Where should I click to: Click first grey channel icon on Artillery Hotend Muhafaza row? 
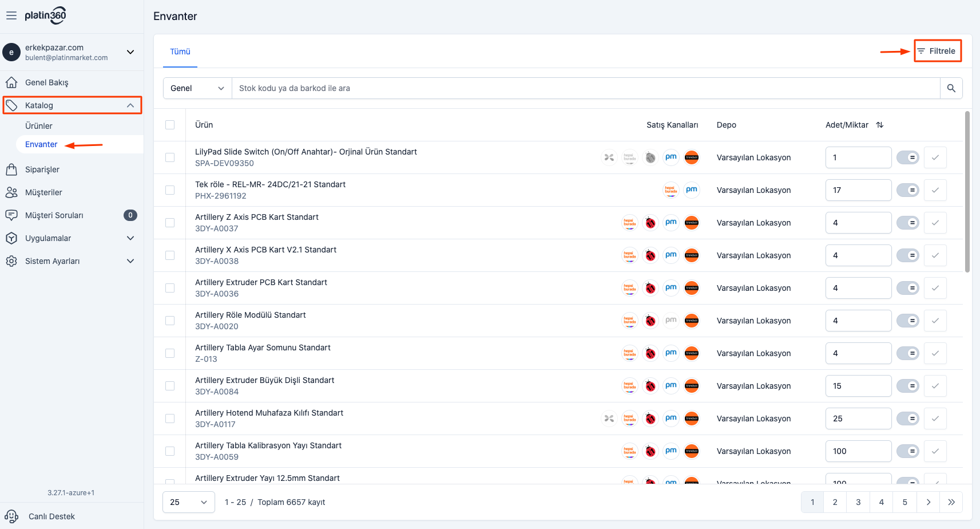pos(609,419)
